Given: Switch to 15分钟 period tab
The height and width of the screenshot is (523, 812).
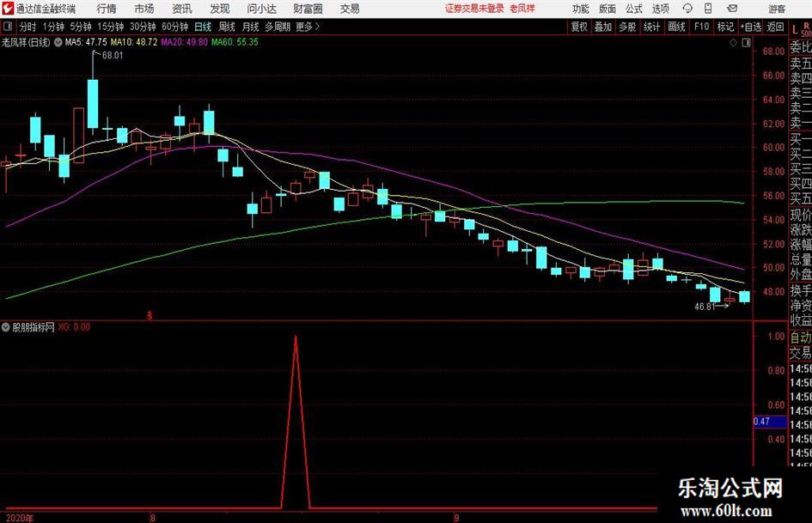Looking at the screenshot, I should coord(111,27).
